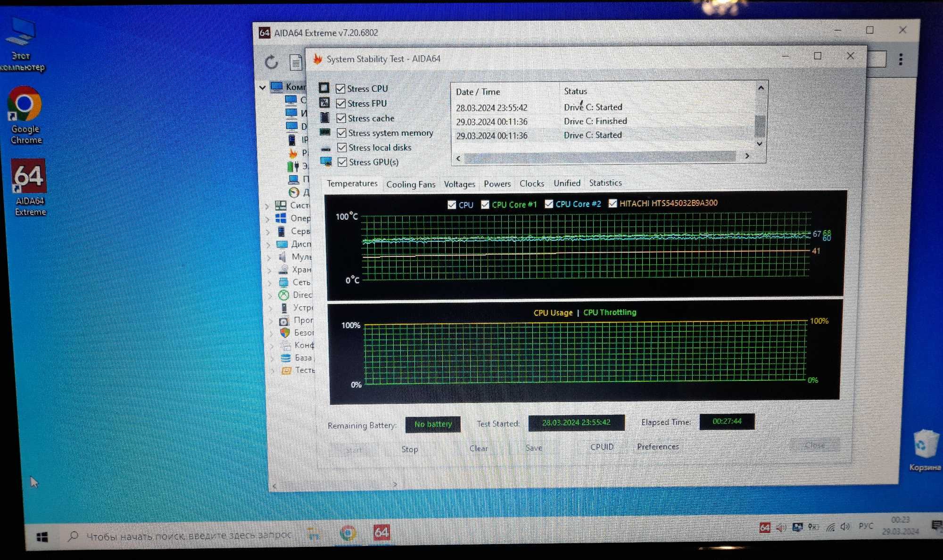Toggle HITACHI HTS545032B9A300 graph checkbox
The image size is (943, 560).
pos(612,203)
